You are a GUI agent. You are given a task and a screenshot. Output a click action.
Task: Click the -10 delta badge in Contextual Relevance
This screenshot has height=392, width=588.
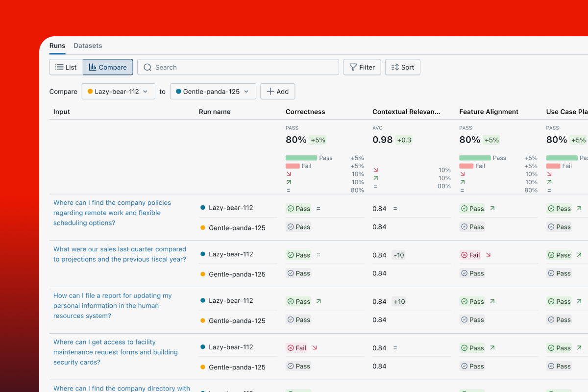point(398,255)
